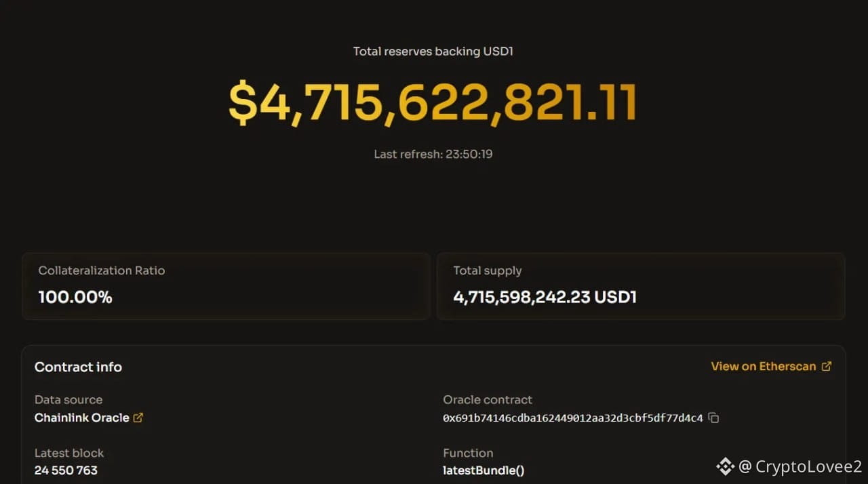The width and height of the screenshot is (868, 484).
Task: Select the Total supply card
Action: [x=641, y=286]
